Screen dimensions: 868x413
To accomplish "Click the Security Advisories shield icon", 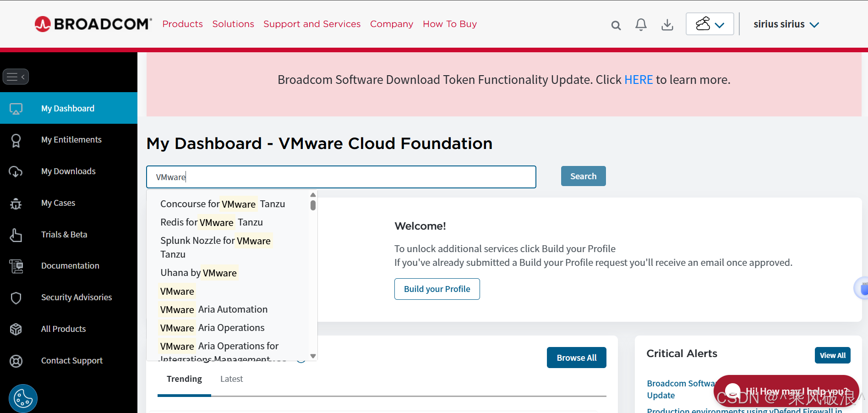I will 16,298.
